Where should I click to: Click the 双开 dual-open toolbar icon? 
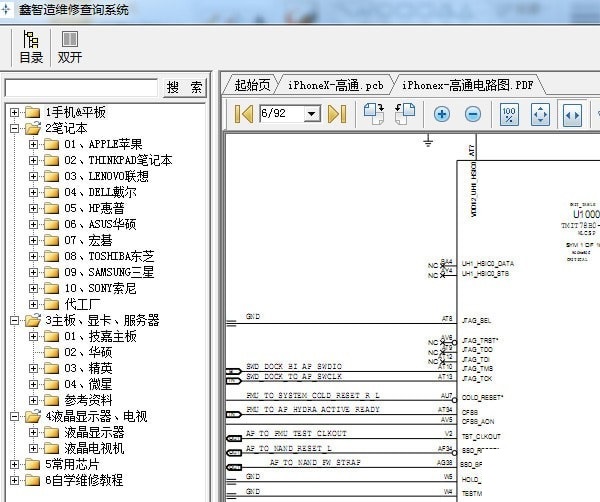click(x=70, y=47)
